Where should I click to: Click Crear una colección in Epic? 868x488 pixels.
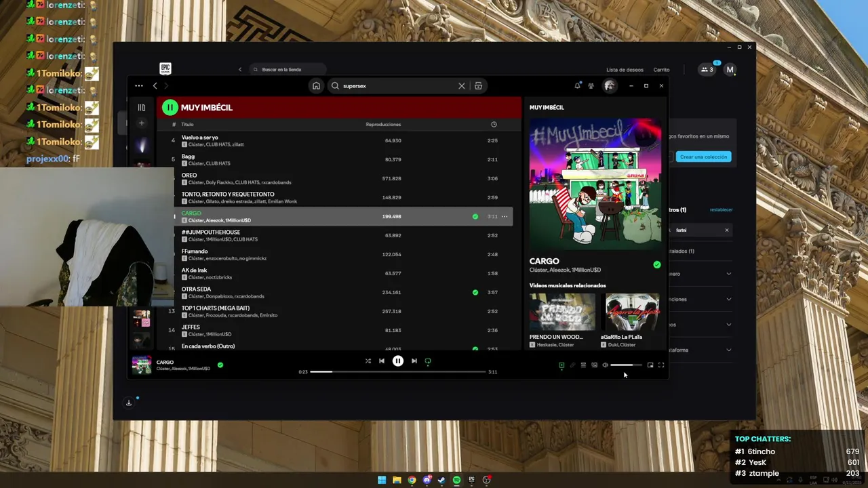click(x=703, y=157)
